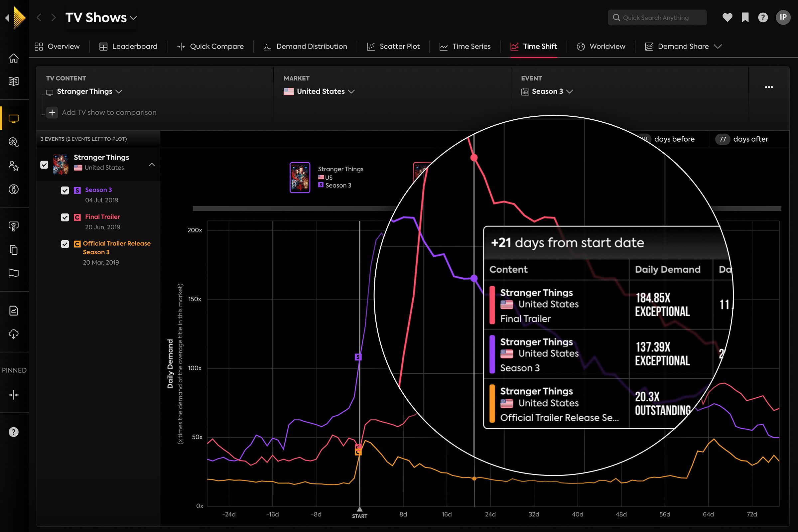Switch to the Quick Compare tab
798x532 pixels.
(210, 47)
